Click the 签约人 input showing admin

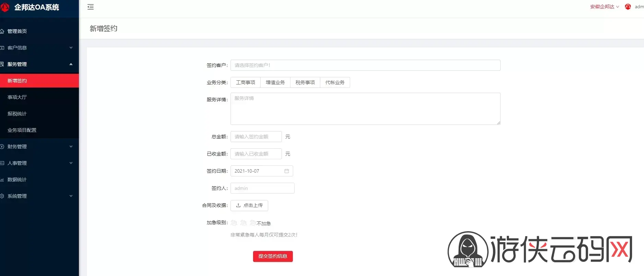[x=262, y=188]
